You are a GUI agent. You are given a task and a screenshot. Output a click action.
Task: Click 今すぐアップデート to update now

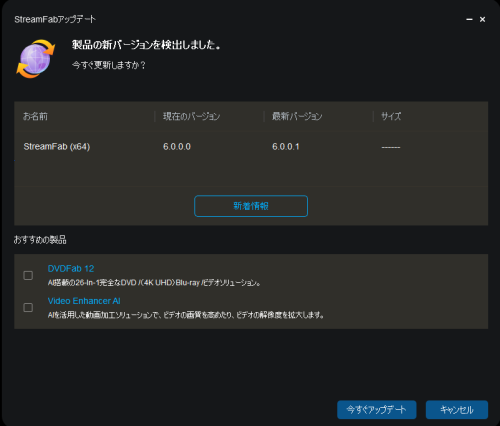tap(377, 410)
